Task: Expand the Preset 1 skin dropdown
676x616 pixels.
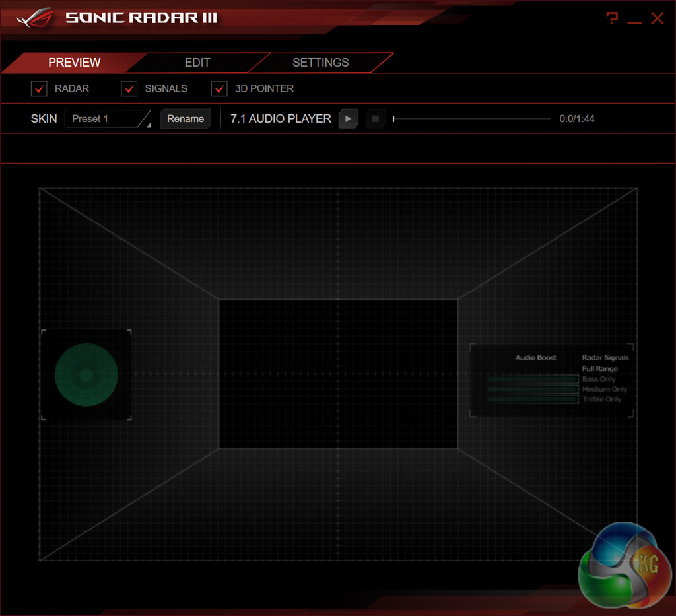Action: 108,119
